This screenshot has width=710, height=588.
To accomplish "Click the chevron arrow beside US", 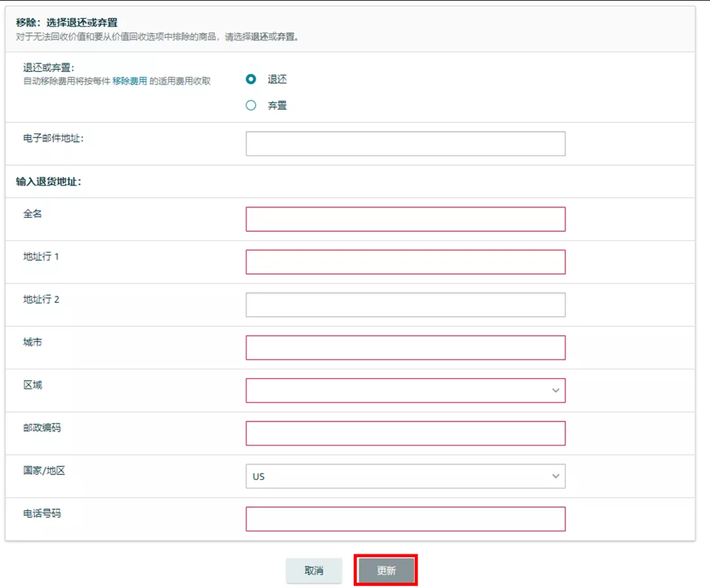I will [x=556, y=476].
